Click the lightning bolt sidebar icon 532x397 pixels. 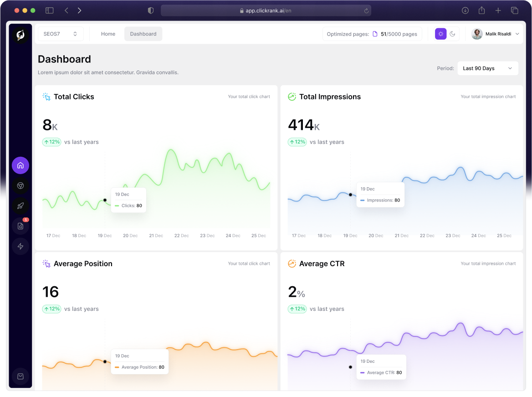tap(20, 246)
